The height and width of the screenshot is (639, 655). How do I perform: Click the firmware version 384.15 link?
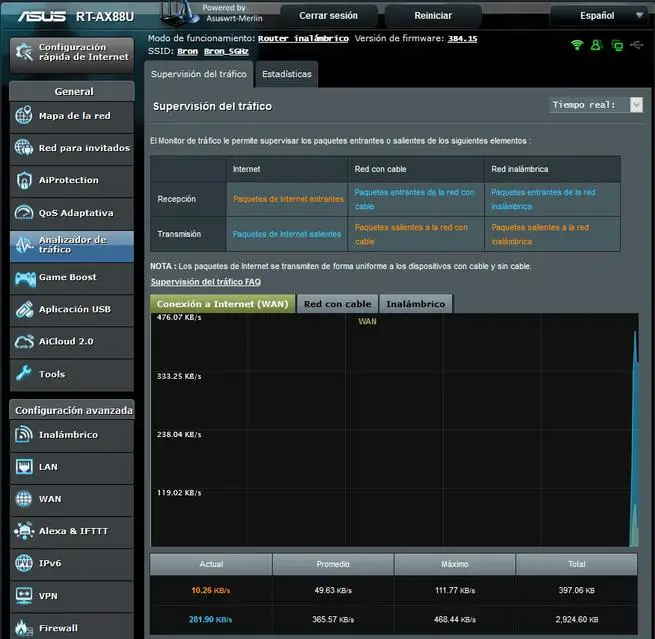(x=462, y=38)
